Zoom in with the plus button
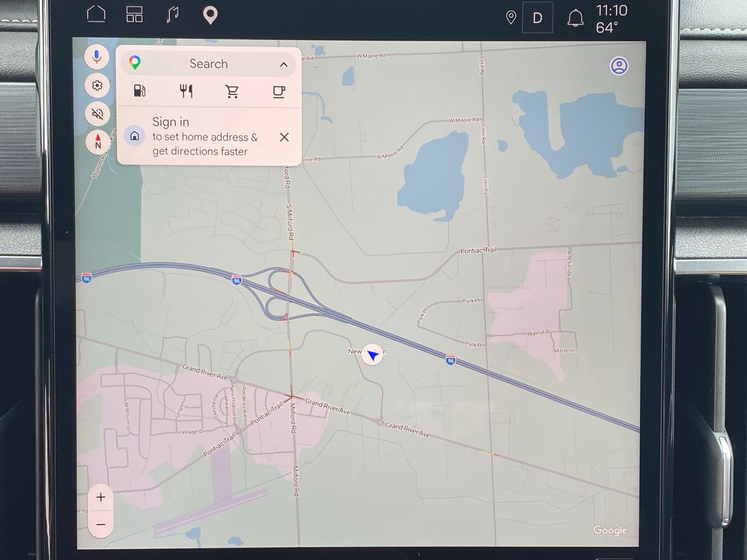This screenshot has height=560, width=747. pyautogui.click(x=100, y=497)
